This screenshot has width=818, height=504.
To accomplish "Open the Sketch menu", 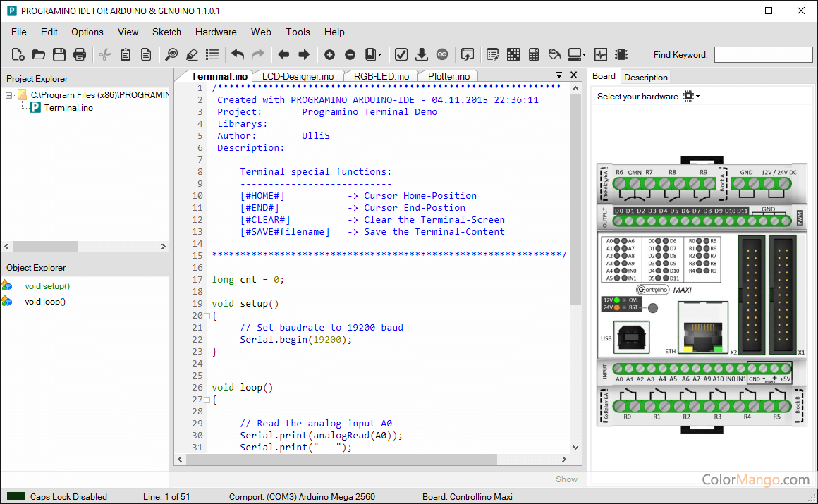I will point(166,32).
